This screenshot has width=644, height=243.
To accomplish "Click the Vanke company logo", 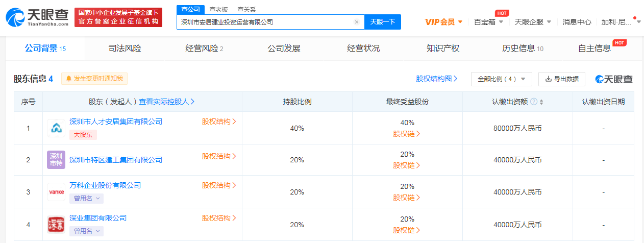I will [56, 192].
